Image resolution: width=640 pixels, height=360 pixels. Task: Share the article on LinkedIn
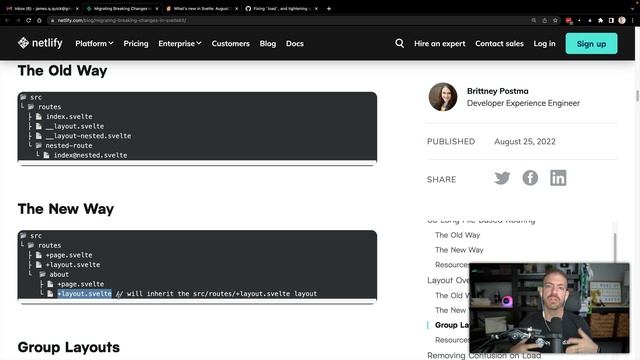coord(558,178)
